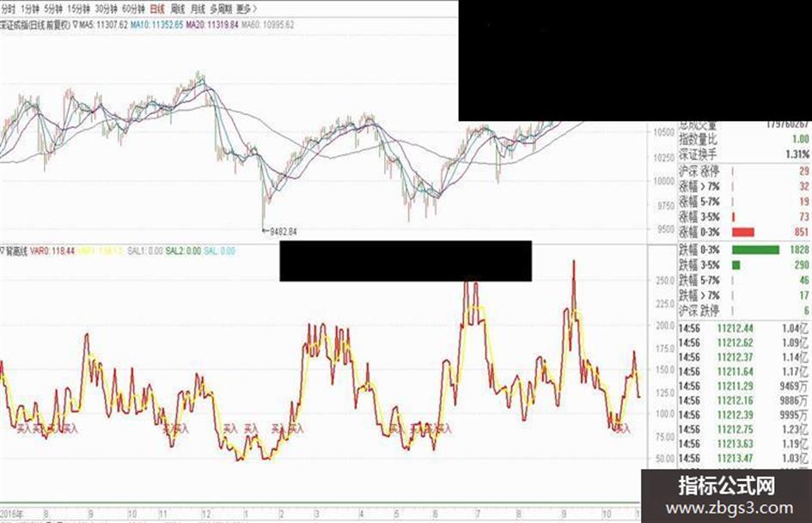The image size is (812, 523).
Task: Open the triangle dropdown before 背离线
Action: click(2, 251)
